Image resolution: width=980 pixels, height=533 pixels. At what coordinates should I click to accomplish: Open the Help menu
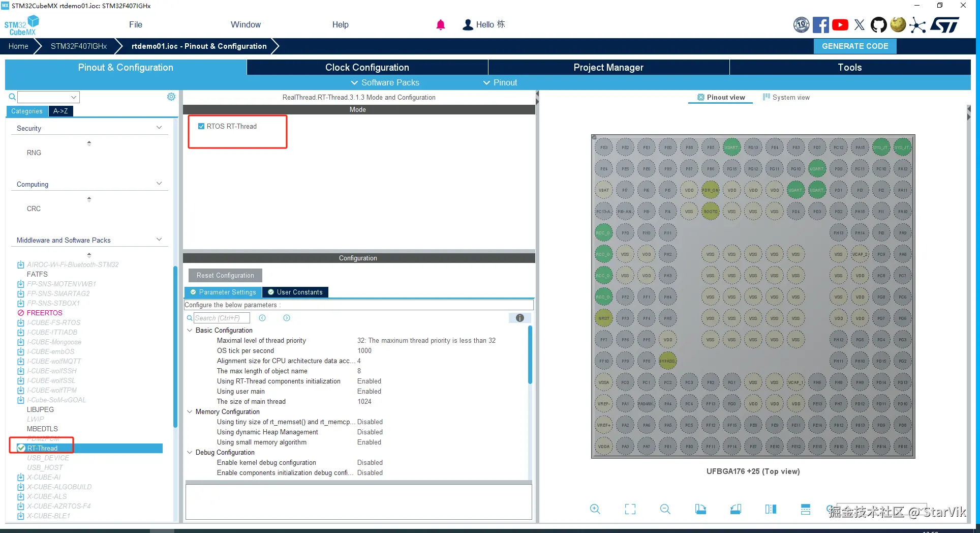point(341,24)
